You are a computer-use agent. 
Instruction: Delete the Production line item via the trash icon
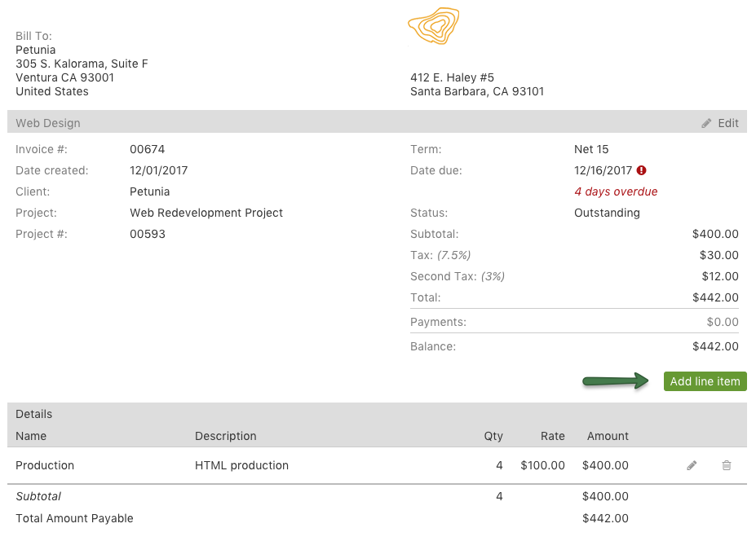(726, 465)
